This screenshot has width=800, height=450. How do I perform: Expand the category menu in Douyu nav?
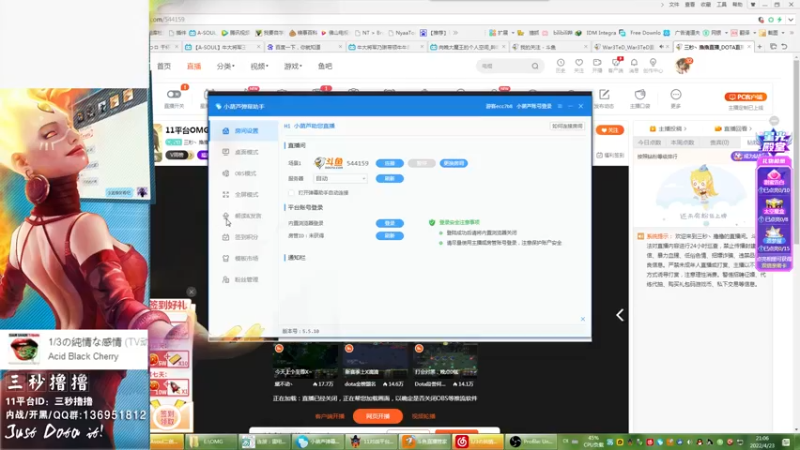click(x=226, y=66)
